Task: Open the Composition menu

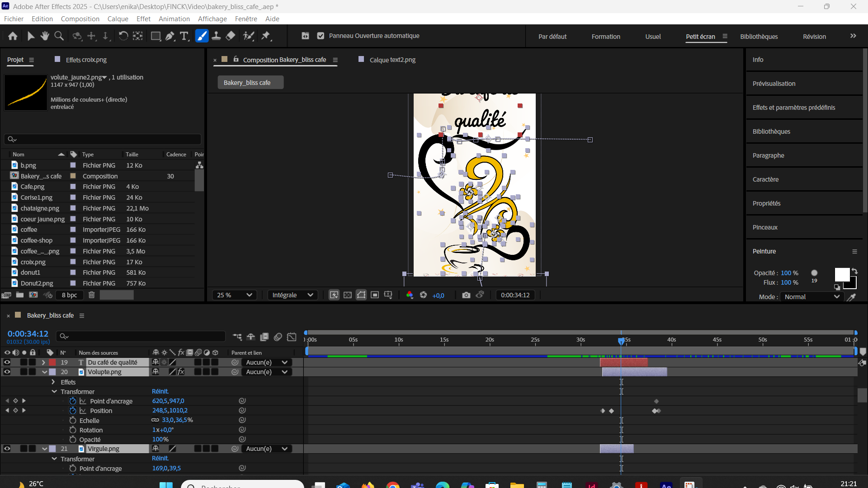Action: [80, 19]
